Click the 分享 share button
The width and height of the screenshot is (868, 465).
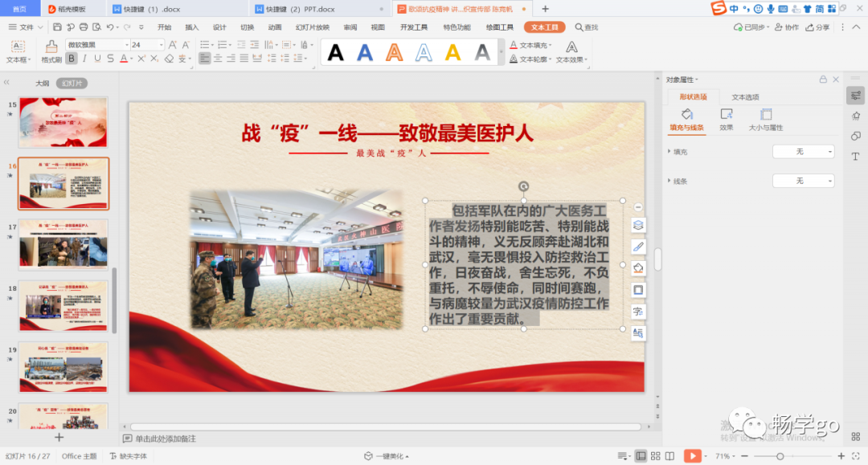coord(817,27)
